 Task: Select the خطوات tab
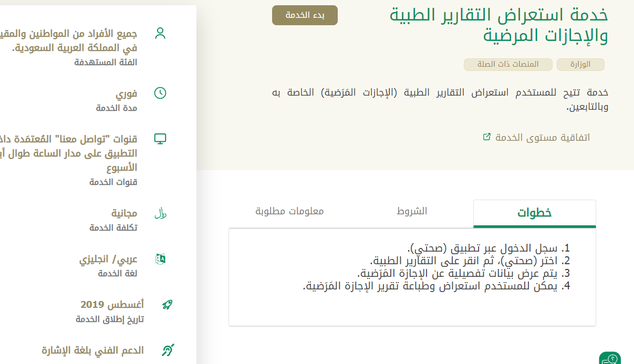(534, 213)
